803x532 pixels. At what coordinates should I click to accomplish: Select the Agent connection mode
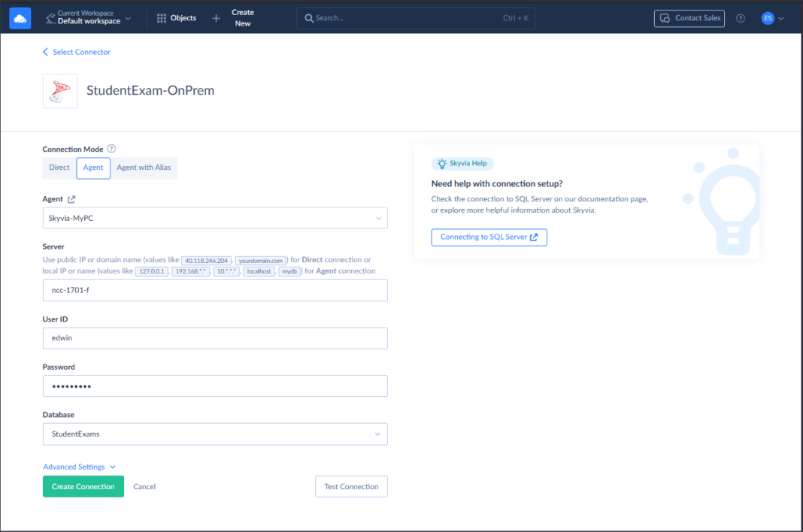click(93, 168)
